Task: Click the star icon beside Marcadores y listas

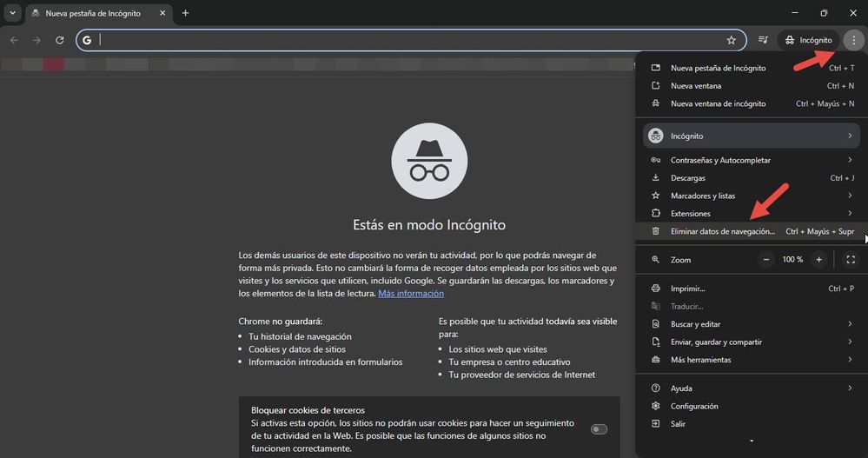Action: coord(655,195)
